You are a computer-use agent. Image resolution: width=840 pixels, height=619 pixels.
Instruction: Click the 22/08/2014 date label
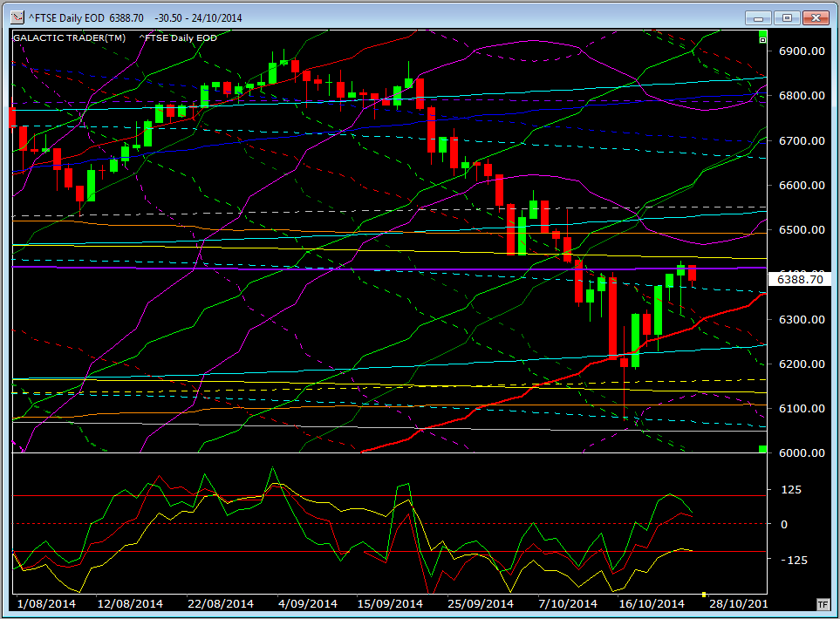(x=221, y=604)
